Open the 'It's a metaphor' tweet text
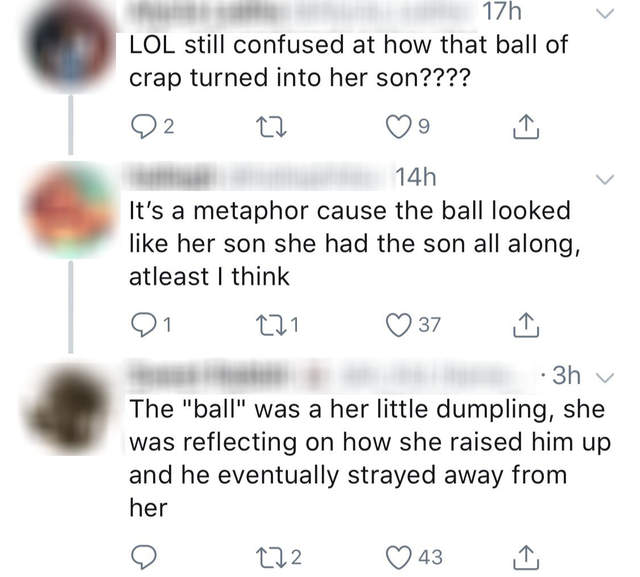The width and height of the screenshot is (640, 577). coord(350,244)
